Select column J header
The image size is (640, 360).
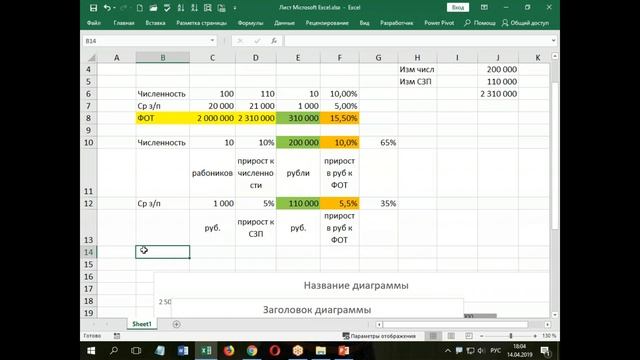(498, 58)
